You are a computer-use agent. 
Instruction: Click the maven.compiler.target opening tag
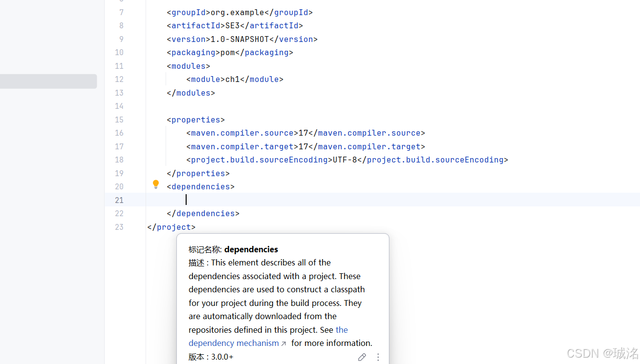pyautogui.click(x=242, y=146)
